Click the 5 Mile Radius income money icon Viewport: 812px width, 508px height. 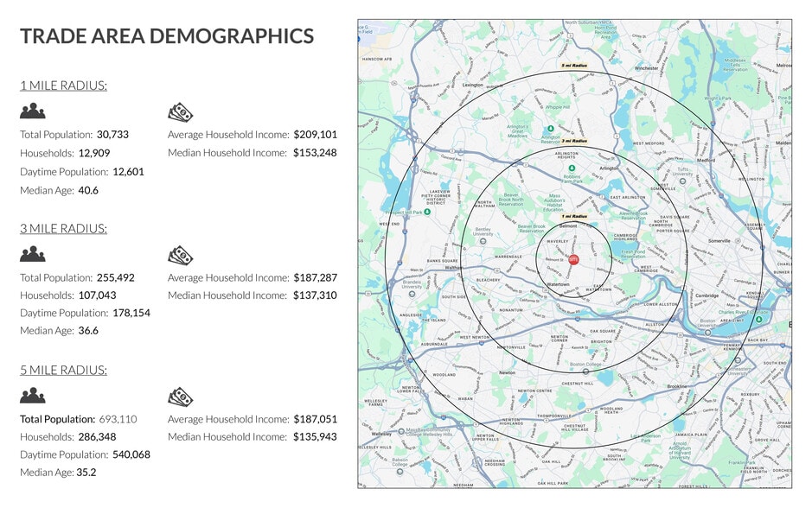(x=180, y=396)
